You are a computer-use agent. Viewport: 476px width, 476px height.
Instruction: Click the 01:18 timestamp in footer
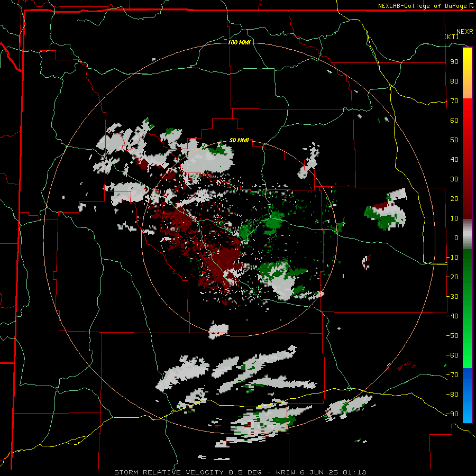pos(354,472)
